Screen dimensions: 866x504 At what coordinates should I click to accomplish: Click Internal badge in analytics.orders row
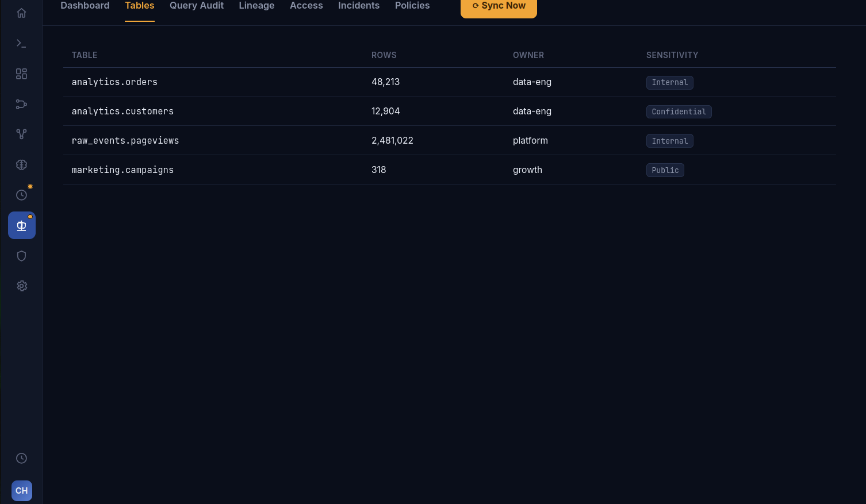pos(670,83)
